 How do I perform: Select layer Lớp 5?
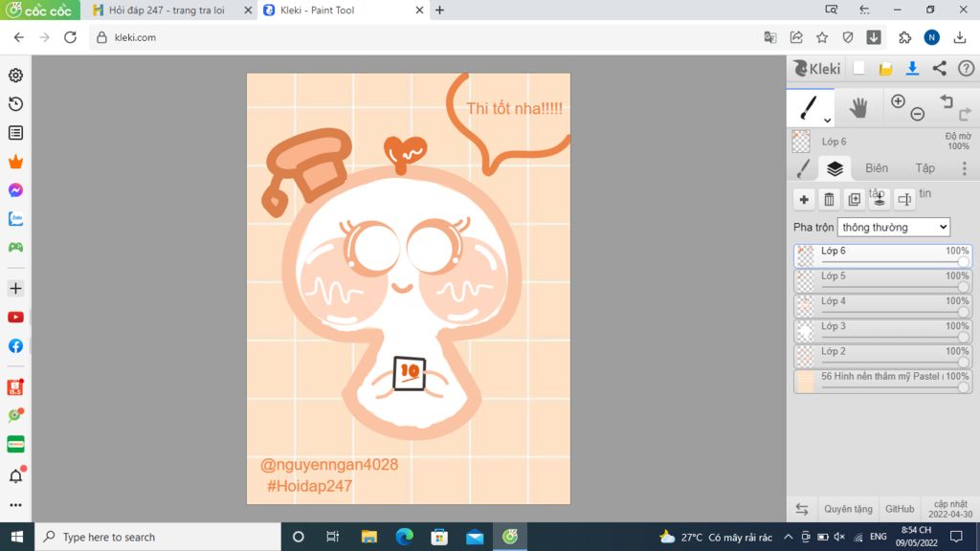pos(883,281)
